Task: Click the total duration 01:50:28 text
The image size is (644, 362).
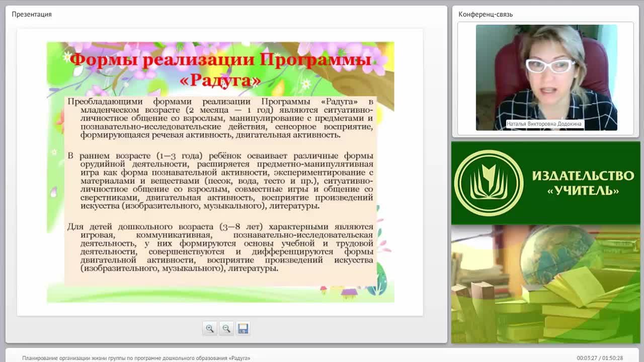Action: pos(612,358)
